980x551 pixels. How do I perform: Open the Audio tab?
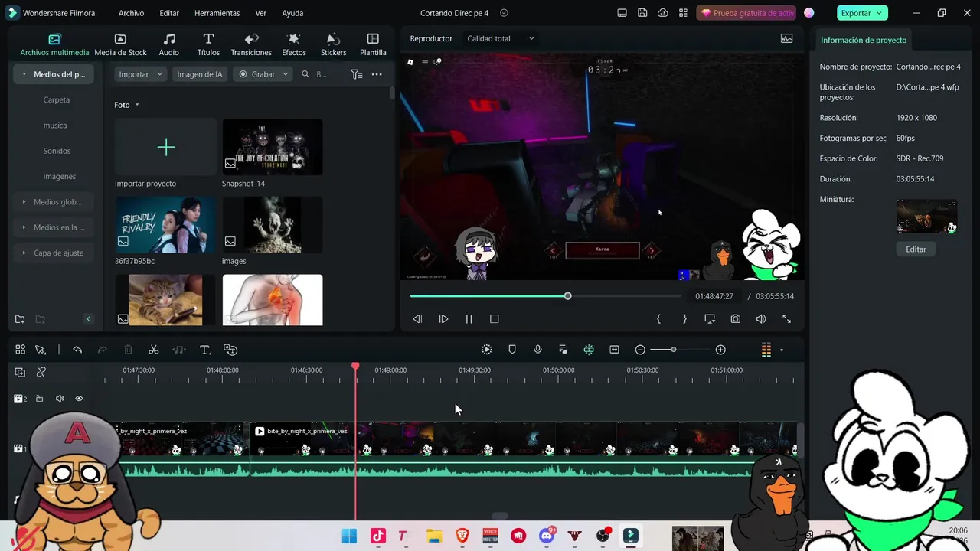[x=168, y=45]
